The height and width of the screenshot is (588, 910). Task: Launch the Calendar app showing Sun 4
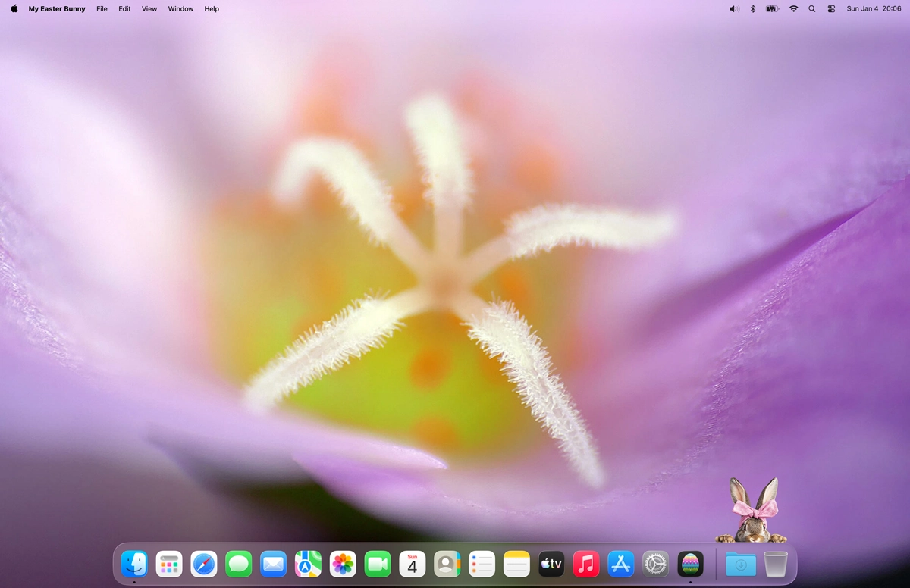(x=412, y=564)
